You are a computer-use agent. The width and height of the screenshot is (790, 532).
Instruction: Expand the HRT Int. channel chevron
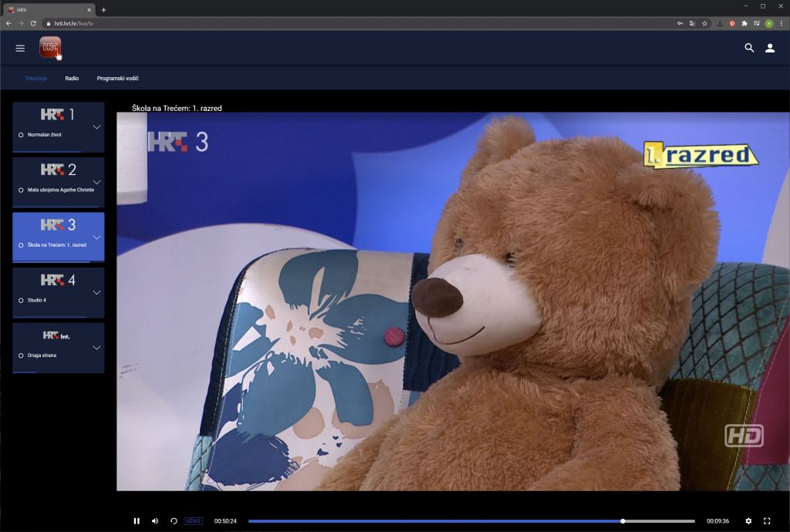(96, 348)
